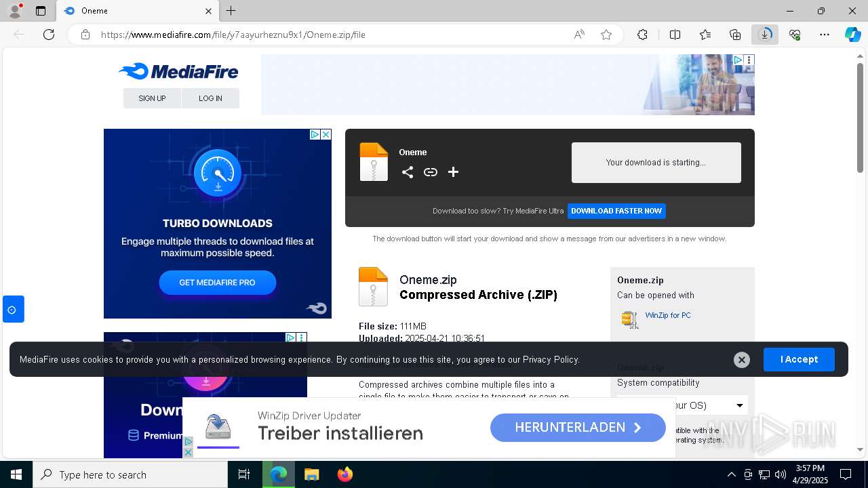
Task: Open volume control in tray
Action: click(781, 474)
